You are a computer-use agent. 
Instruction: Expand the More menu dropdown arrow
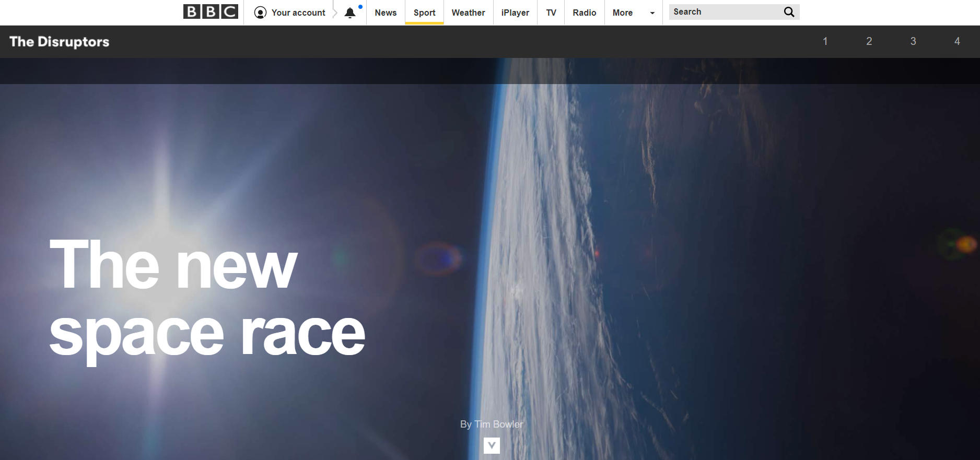pyautogui.click(x=652, y=13)
